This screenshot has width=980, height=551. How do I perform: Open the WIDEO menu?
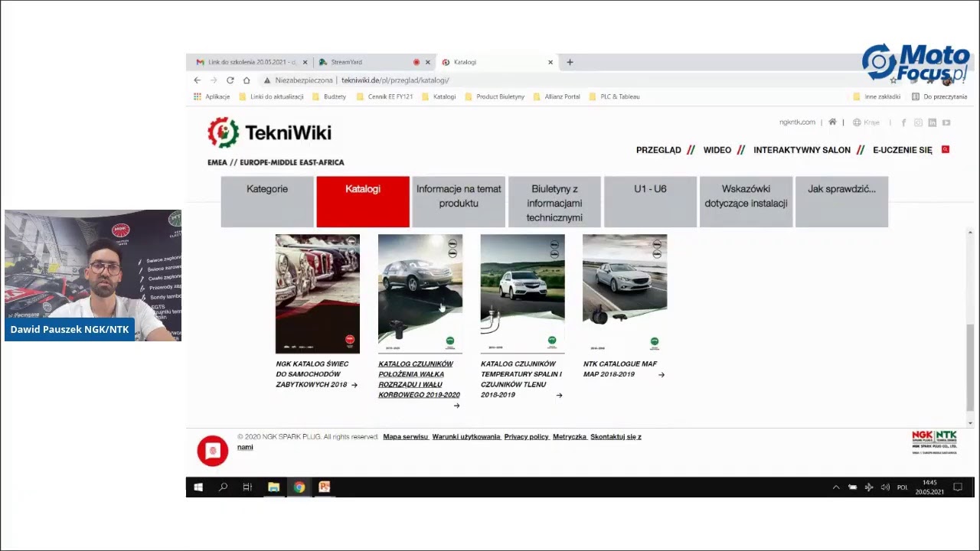click(717, 150)
